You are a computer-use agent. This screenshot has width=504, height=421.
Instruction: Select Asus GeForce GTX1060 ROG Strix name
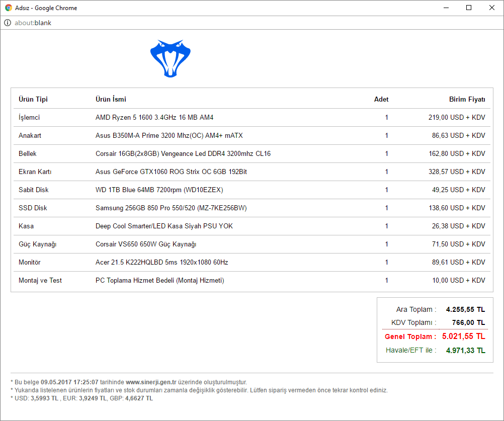point(172,172)
